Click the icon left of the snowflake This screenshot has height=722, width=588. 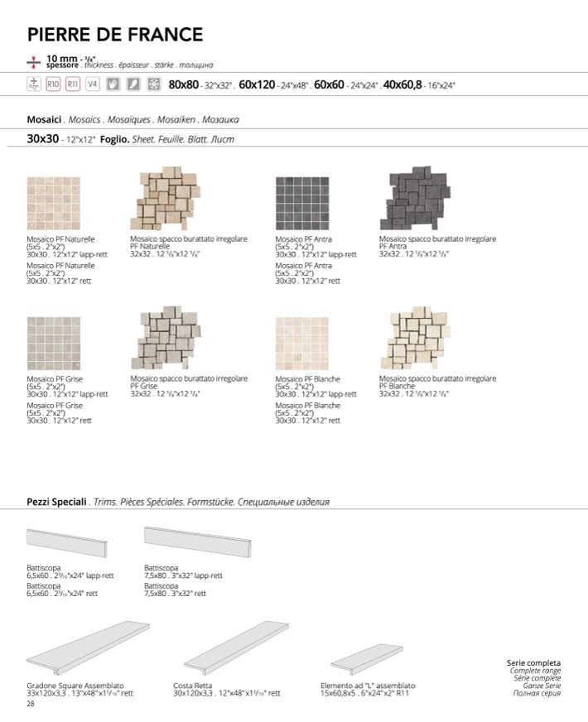click(133, 84)
